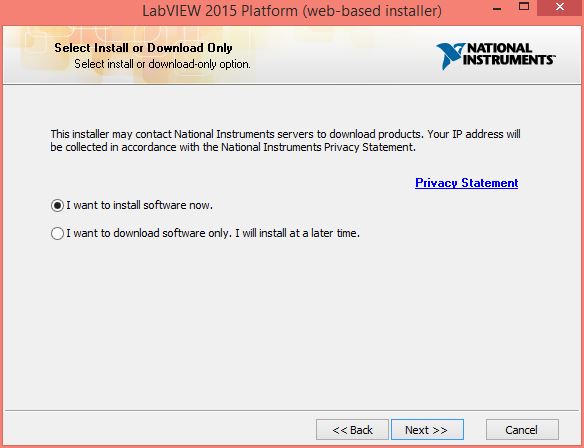
Task: Maximize the installer window
Action: (524, 7)
